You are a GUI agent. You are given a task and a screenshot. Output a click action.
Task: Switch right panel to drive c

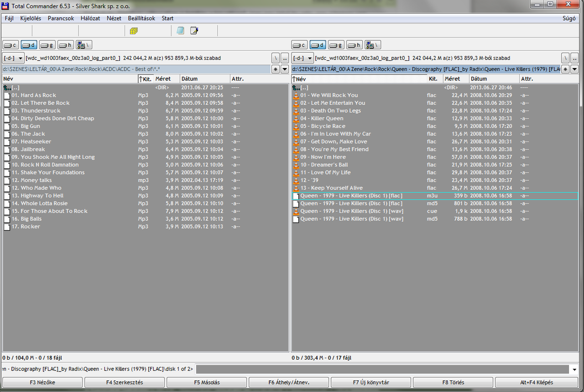click(299, 45)
